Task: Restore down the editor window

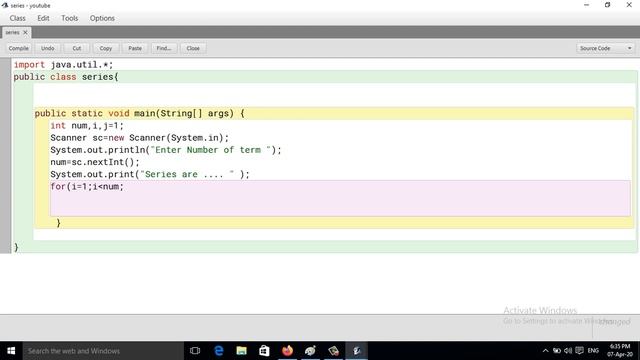Action: click(x=607, y=5)
